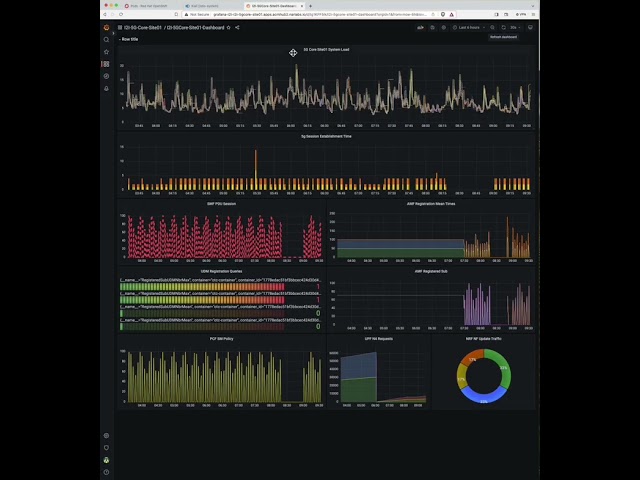Star this dashboard as favorite

point(229,28)
